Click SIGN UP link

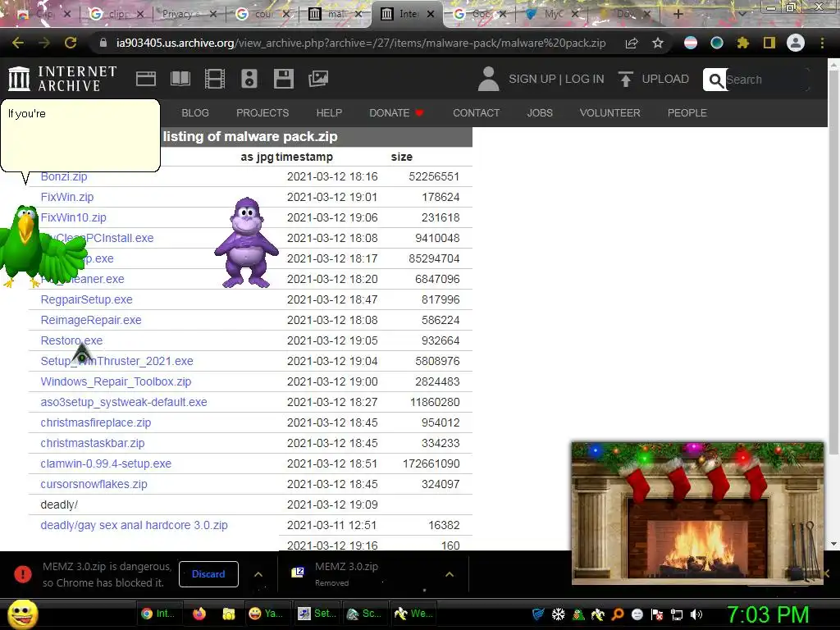click(532, 79)
